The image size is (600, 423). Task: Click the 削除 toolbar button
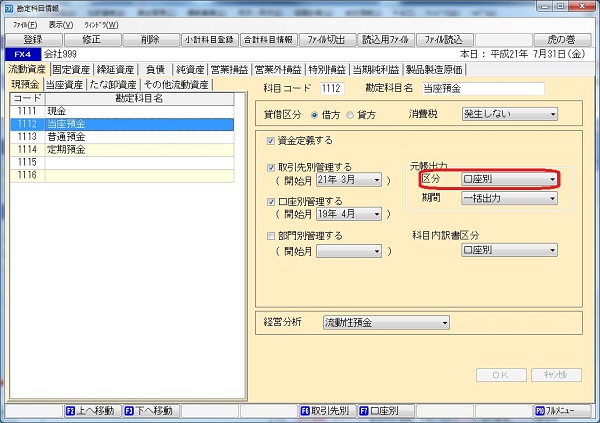pyautogui.click(x=151, y=39)
